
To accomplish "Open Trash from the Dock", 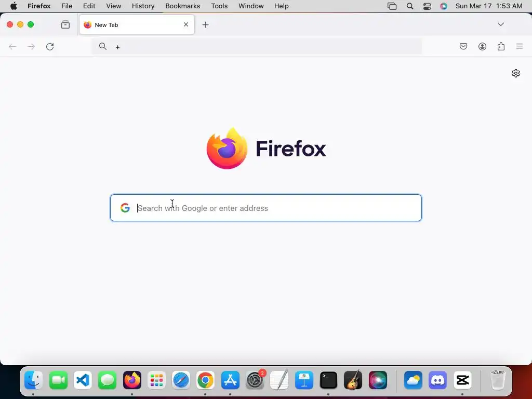I will (498, 380).
